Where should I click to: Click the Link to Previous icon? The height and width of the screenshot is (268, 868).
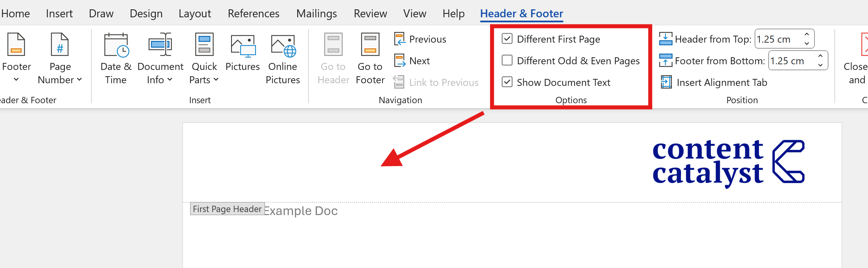(399, 82)
